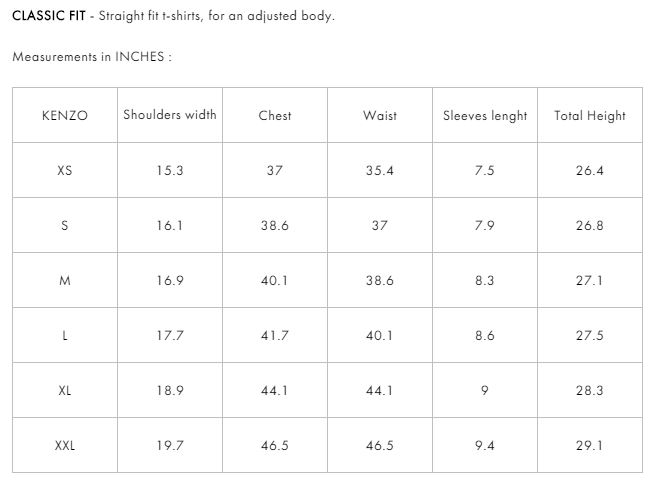Click the Waist column header
The width and height of the screenshot is (655, 488).
pyautogui.click(x=380, y=116)
